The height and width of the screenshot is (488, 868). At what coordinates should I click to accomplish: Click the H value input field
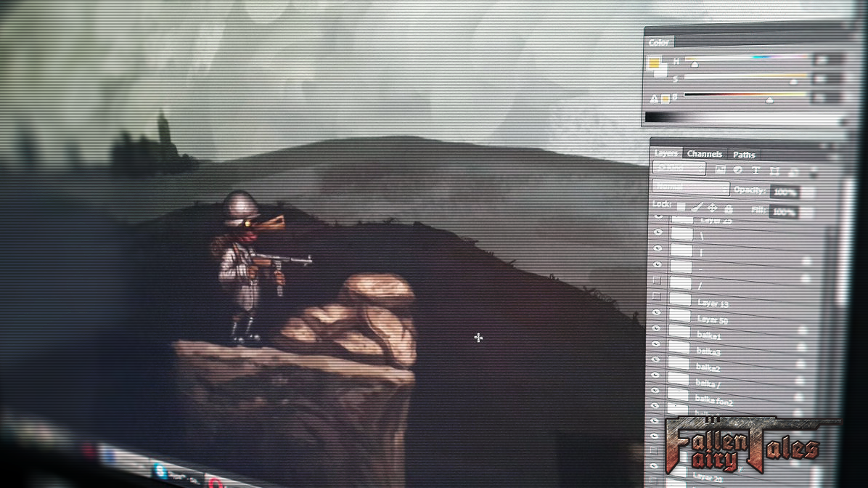(x=828, y=60)
